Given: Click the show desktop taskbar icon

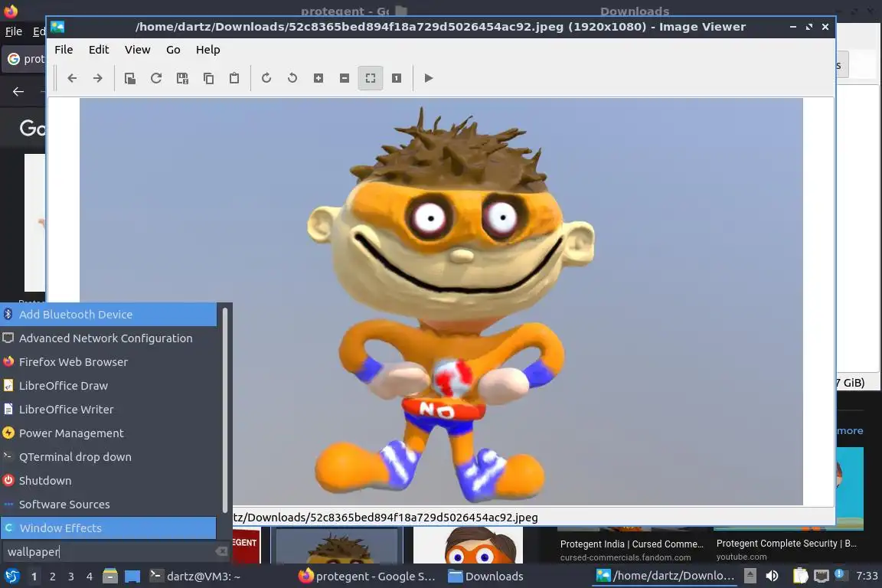Looking at the screenshot, I should (132, 577).
